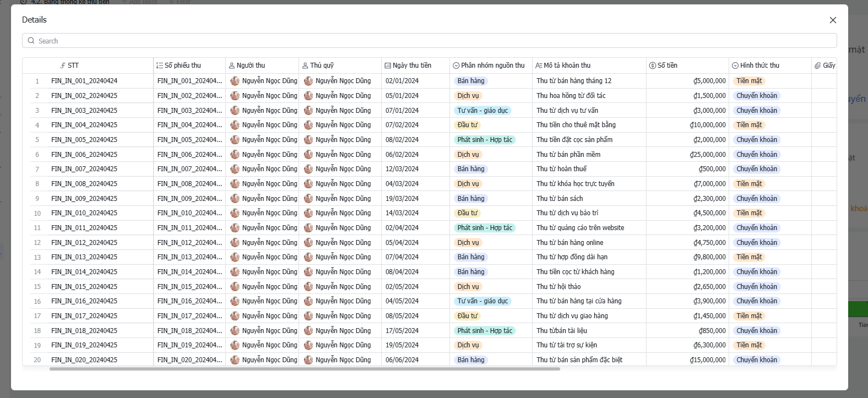Click Phát sinh - Hợp tác tag row 5

(x=485, y=140)
